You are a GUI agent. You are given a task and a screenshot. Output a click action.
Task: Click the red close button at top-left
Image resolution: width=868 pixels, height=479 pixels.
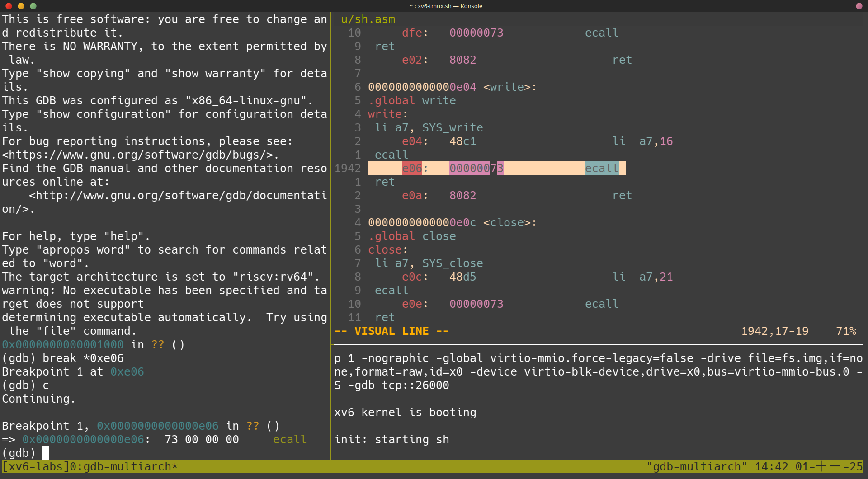pos(9,6)
